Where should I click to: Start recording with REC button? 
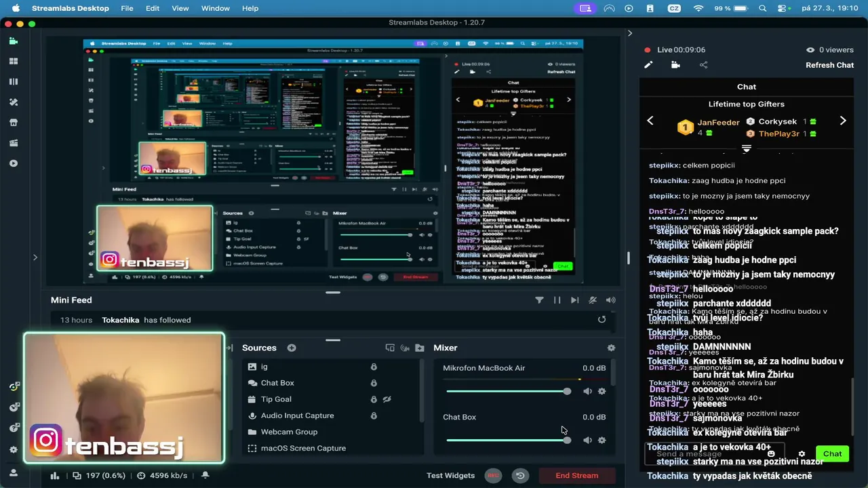pos(493,476)
